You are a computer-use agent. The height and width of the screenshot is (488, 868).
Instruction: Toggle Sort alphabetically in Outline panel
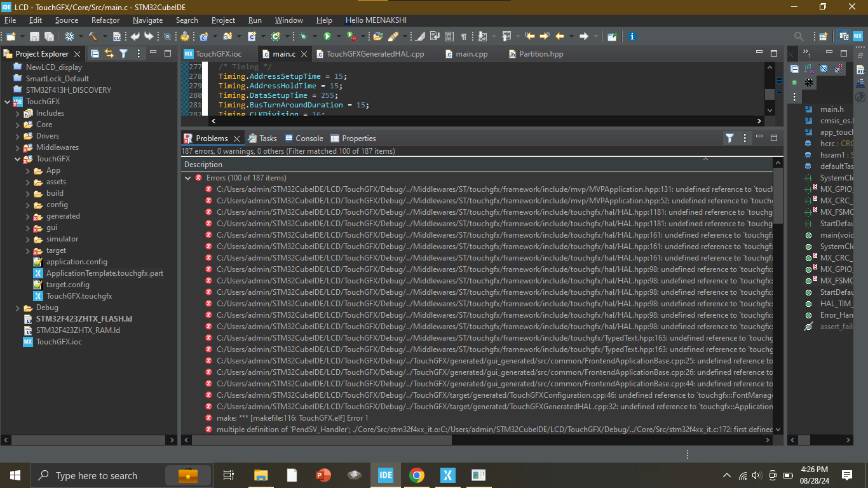point(809,69)
